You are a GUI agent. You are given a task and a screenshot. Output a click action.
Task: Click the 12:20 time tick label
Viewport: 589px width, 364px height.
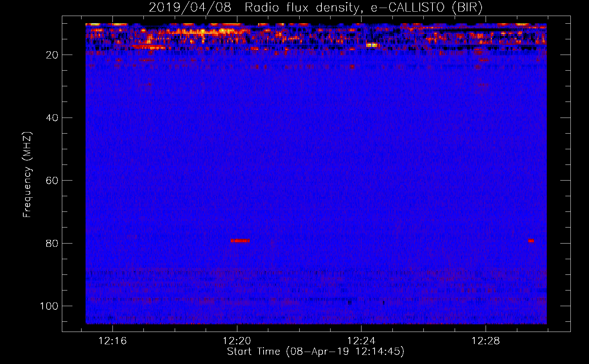click(x=237, y=341)
